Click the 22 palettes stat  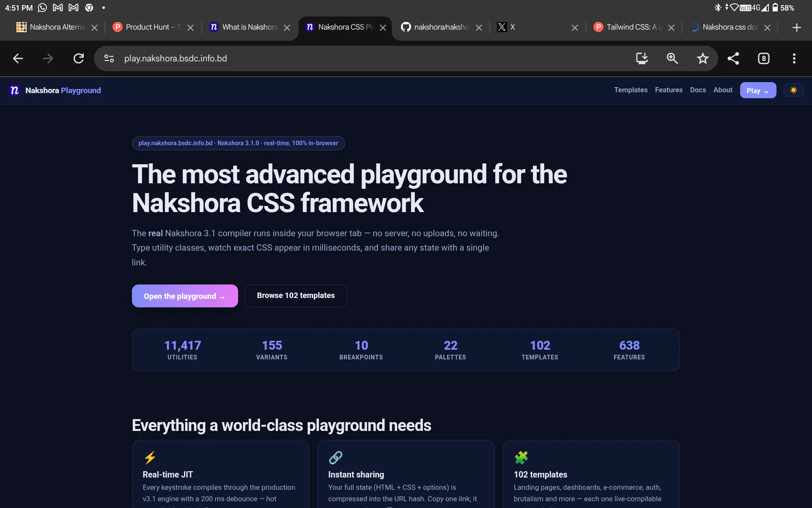coord(450,350)
